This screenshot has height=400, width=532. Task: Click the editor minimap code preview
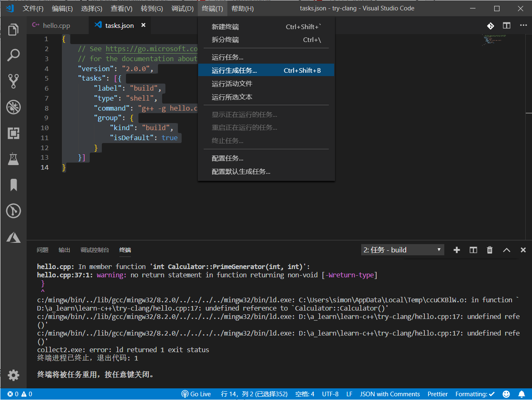493,40
